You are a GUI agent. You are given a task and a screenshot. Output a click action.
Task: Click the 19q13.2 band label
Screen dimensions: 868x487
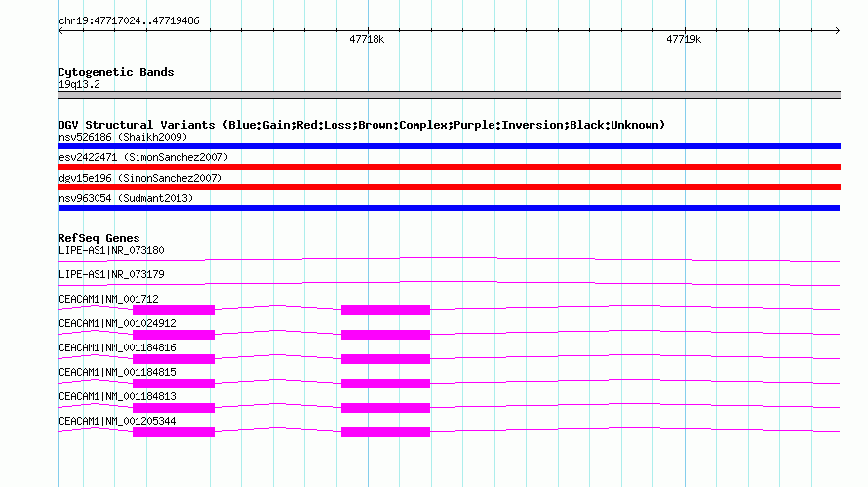pyautogui.click(x=79, y=84)
